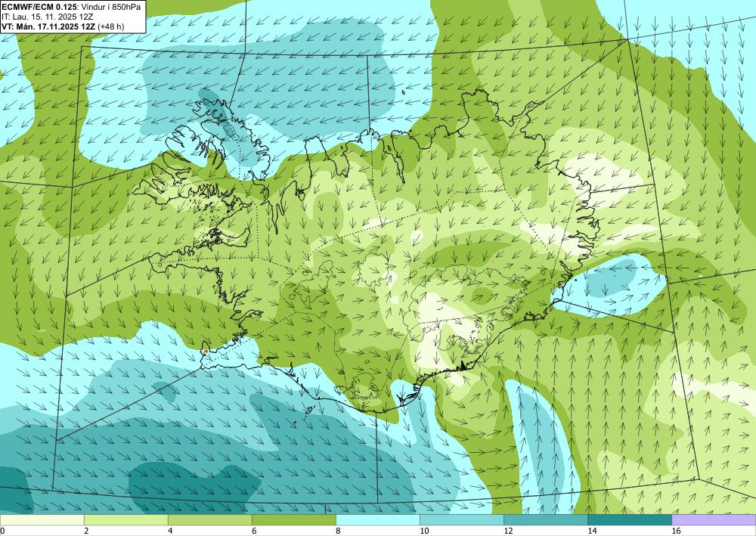Screen dimensions: 756x536
Task: Click the orange station marker on southwest coast
Action: (x=206, y=352)
